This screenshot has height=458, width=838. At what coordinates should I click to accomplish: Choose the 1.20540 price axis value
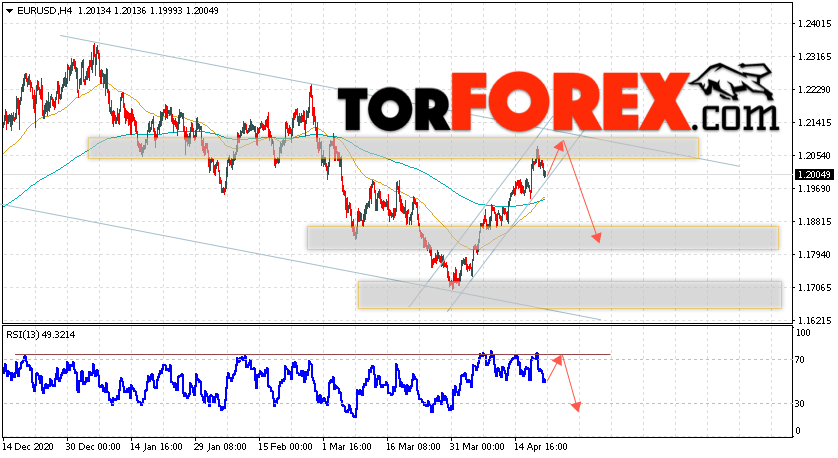(x=814, y=156)
